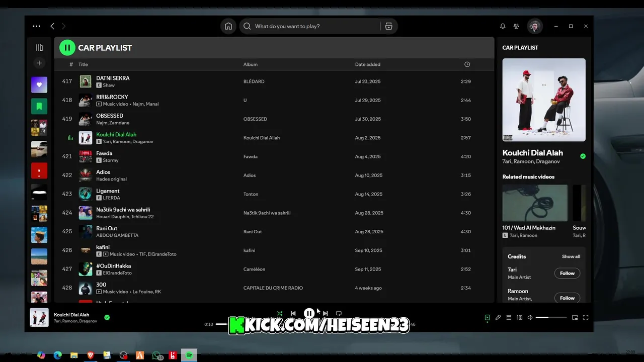Open Microsoft Edge from the taskbar
This screenshot has width=644, height=362.
tap(57, 355)
